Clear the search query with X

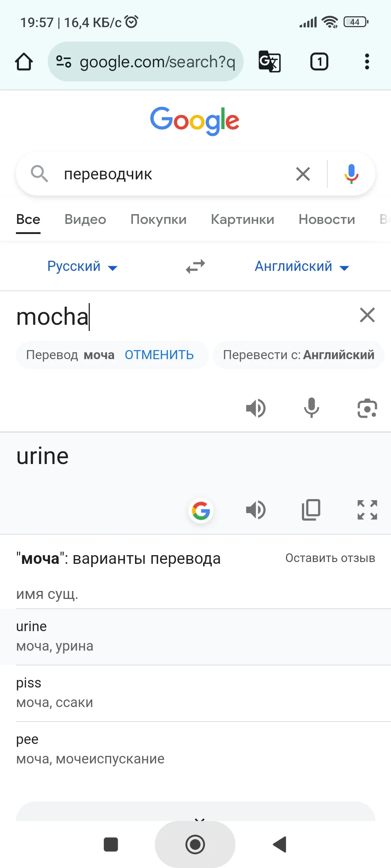click(x=303, y=174)
